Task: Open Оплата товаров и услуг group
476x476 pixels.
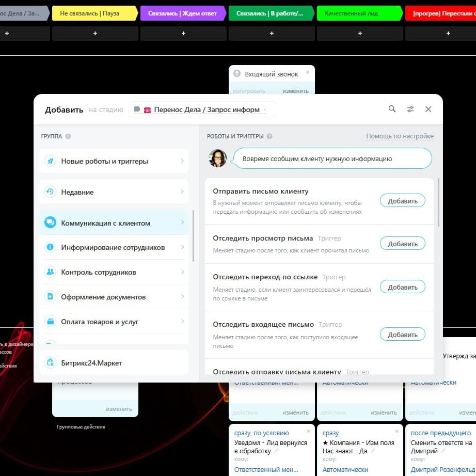Action: 114,321
